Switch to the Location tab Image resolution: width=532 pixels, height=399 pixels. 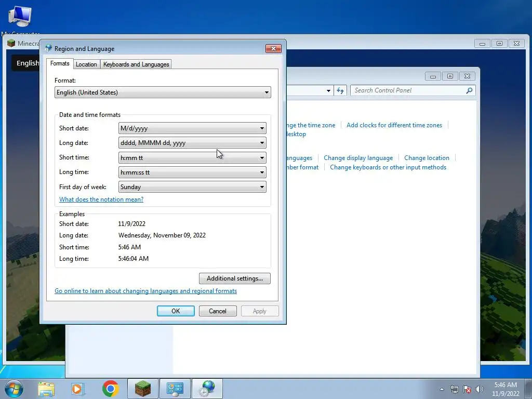tap(86, 64)
